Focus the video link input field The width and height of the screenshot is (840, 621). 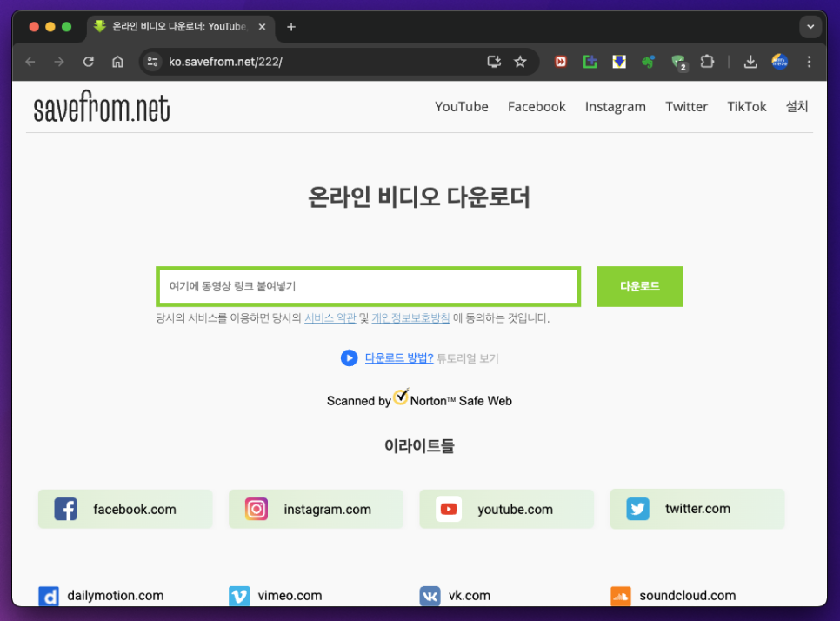point(368,286)
